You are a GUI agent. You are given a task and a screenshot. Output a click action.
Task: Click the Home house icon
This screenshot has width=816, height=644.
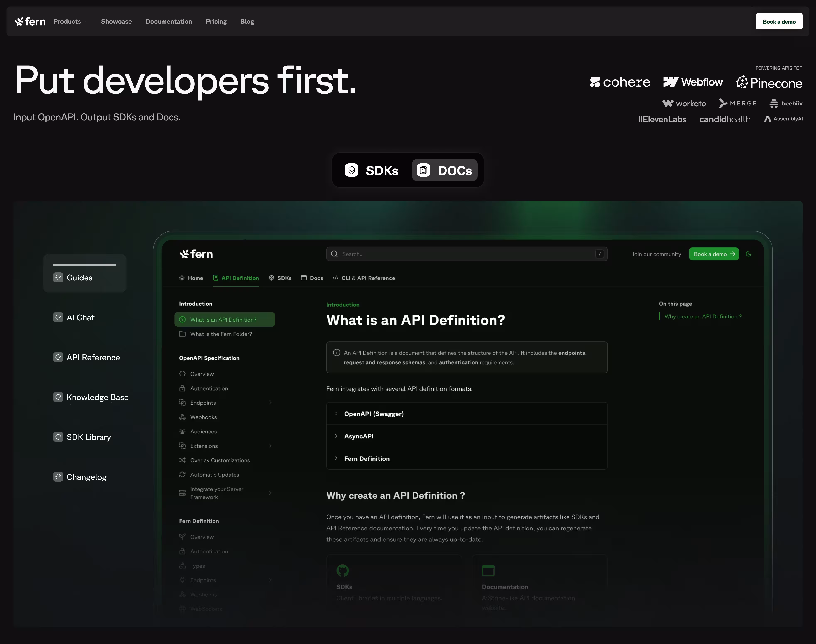182,278
